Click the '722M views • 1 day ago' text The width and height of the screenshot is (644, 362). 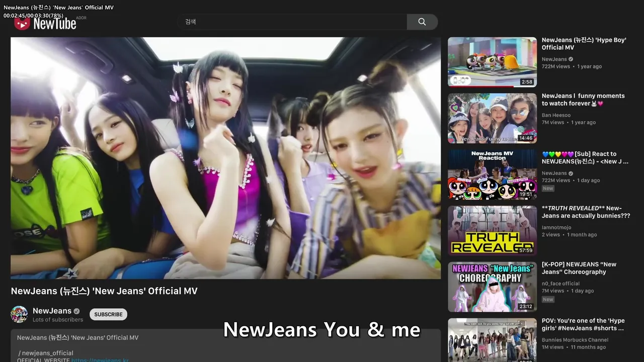click(571, 180)
